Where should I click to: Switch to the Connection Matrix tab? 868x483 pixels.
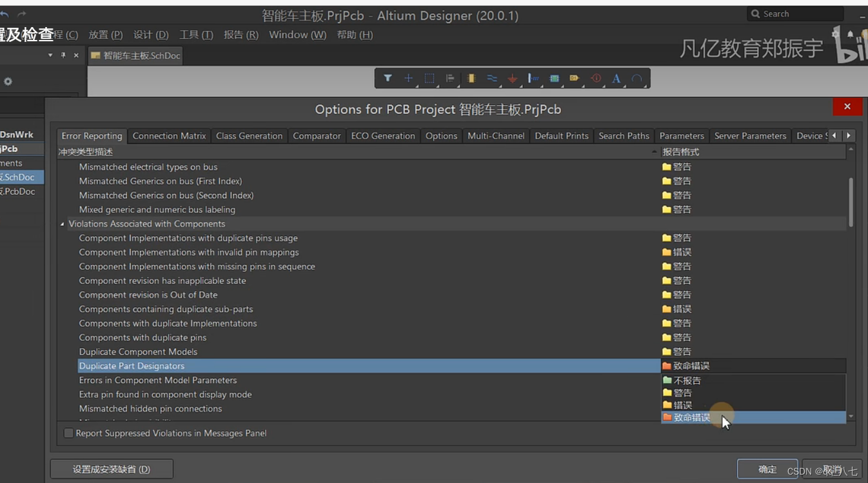tap(169, 136)
